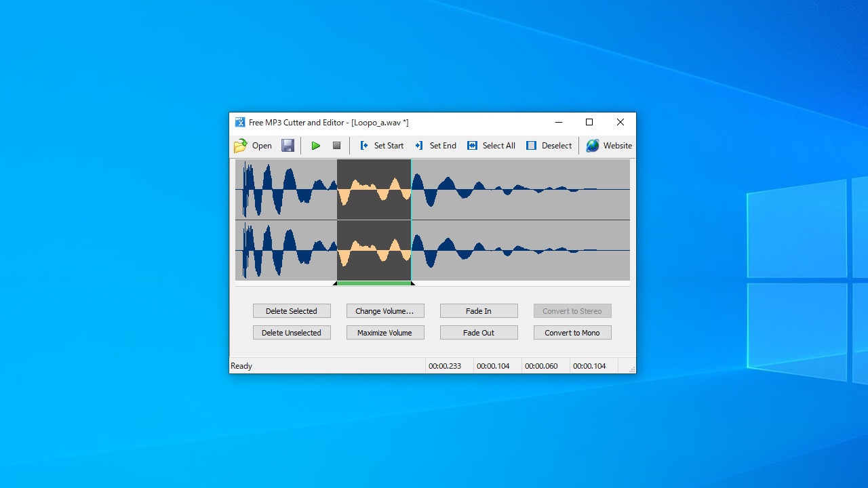
Task: Click the green selection bar below the waveform
Action: coord(374,283)
